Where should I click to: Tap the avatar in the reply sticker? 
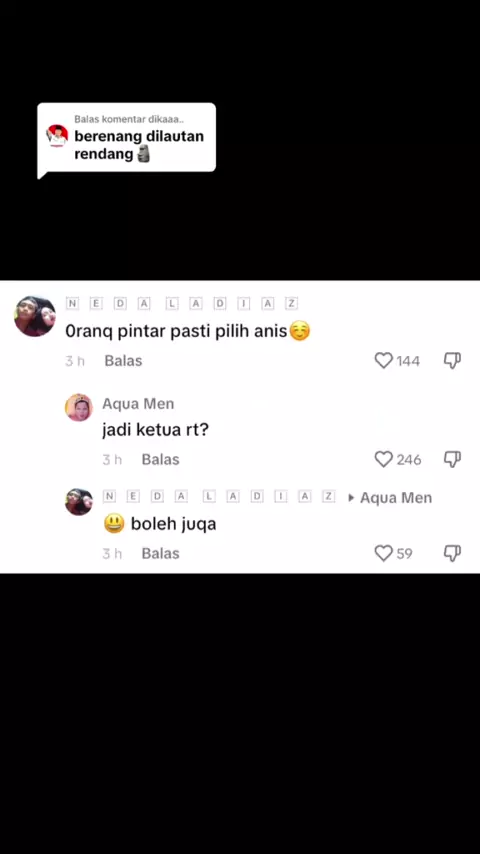(x=57, y=136)
